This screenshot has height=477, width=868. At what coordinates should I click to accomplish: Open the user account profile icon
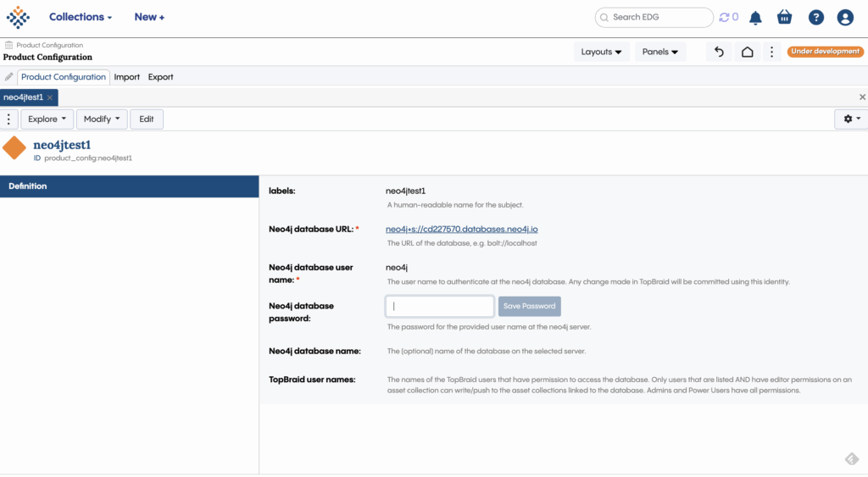pos(845,17)
